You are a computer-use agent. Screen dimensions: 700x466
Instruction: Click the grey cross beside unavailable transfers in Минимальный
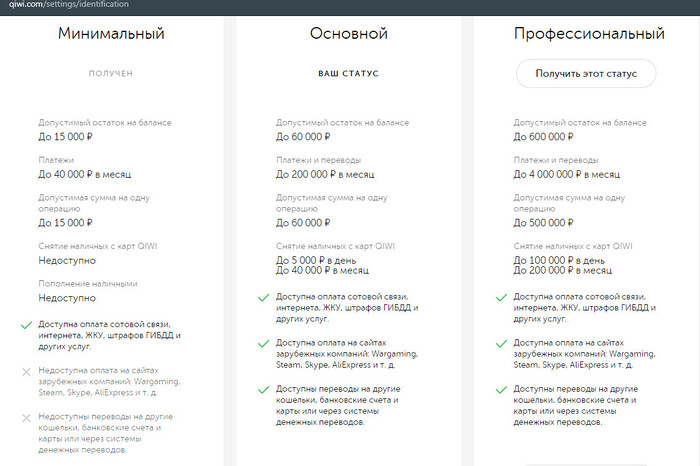pyautogui.click(x=24, y=416)
